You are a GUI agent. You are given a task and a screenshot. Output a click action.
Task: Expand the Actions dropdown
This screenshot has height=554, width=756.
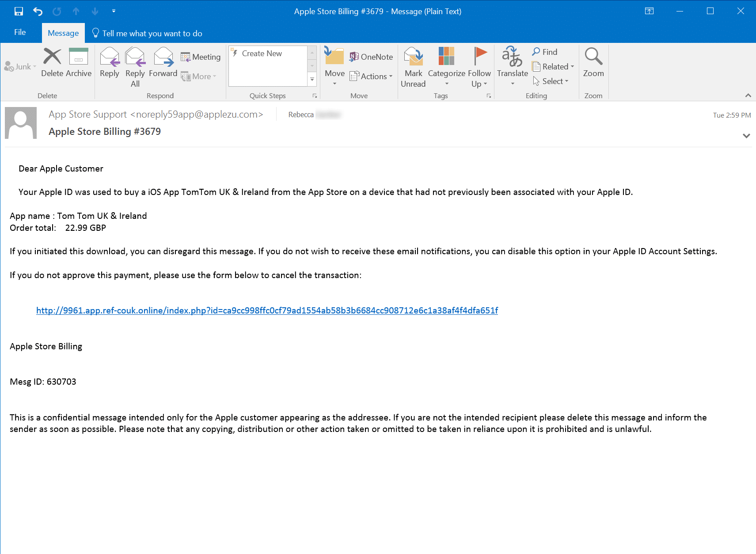coord(371,76)
